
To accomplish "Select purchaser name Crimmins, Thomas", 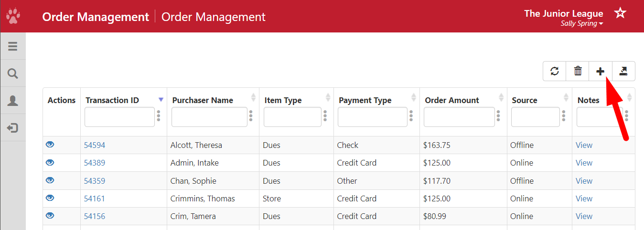I will (203, 199).
